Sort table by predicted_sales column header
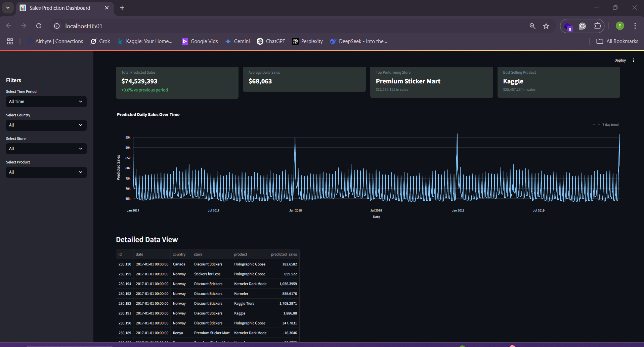This screenshot has height=347, width=644. point(284,254)
